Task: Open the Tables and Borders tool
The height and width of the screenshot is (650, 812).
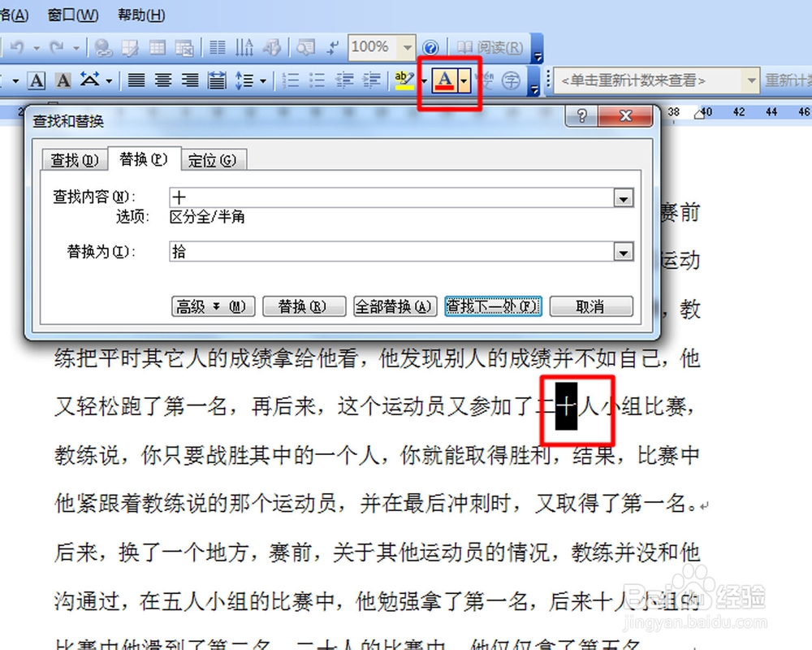Action: (131, 48)
